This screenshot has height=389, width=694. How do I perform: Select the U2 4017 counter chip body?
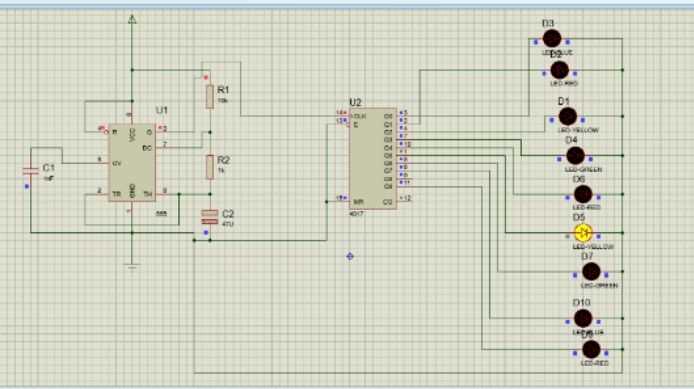(373, 158)
